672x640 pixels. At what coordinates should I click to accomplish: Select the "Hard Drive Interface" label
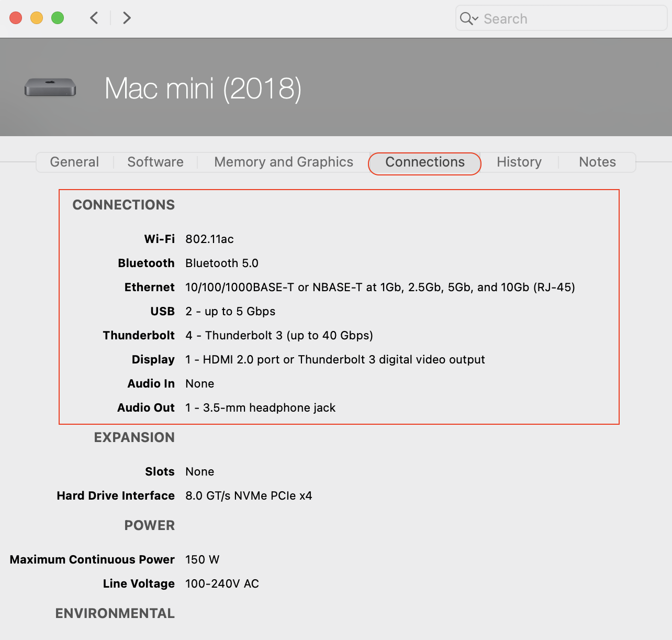point(116,495)
